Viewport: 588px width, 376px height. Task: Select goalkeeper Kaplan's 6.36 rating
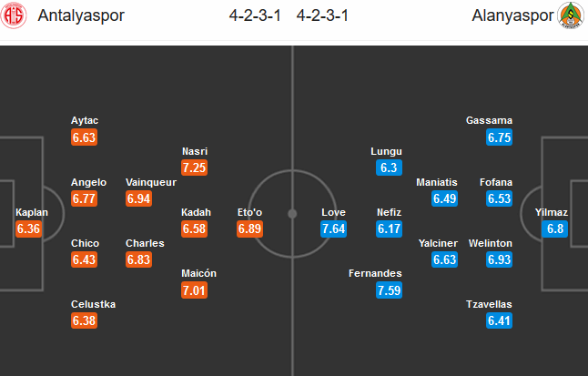point(28,229)
